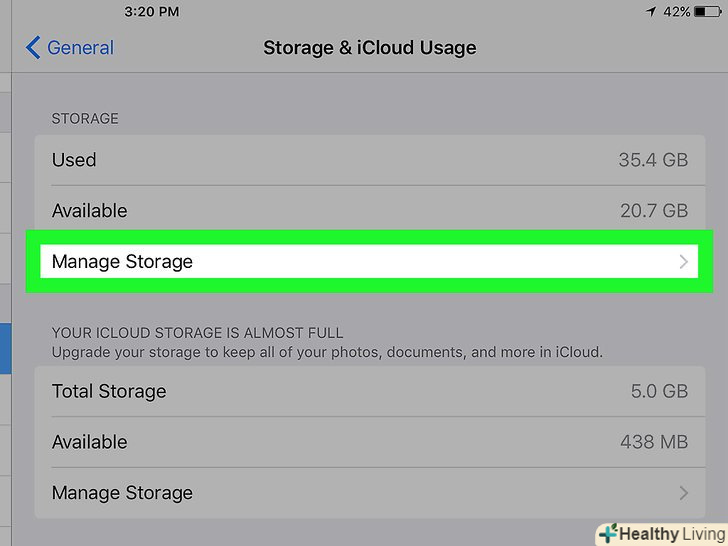Viewport: 728px width, 546px height.
Task: Open Manage Storage under the iCloud section
Action: (360, 493)
